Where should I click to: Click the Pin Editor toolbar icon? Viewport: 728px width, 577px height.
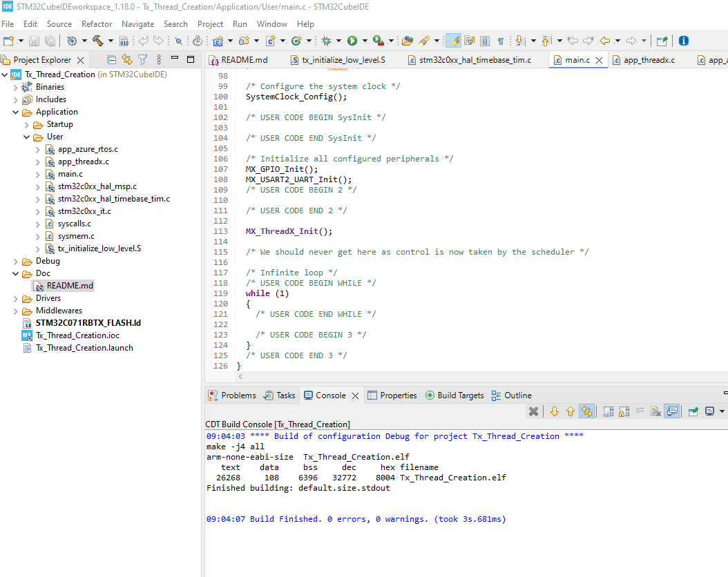click(662, 41)
